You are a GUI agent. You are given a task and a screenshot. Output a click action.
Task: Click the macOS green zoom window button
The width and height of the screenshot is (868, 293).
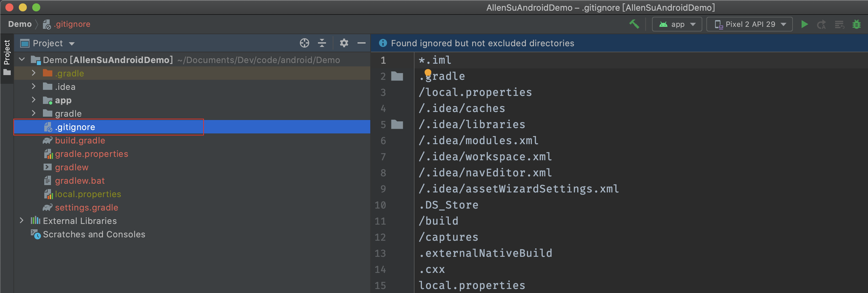tap(36, 7)
